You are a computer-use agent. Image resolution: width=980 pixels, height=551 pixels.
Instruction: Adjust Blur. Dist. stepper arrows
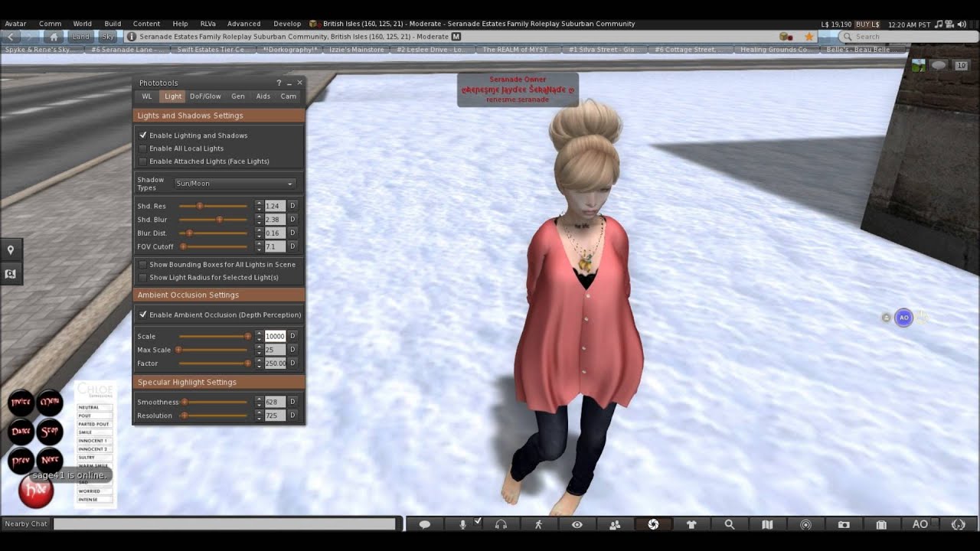[x=259, y=233]
